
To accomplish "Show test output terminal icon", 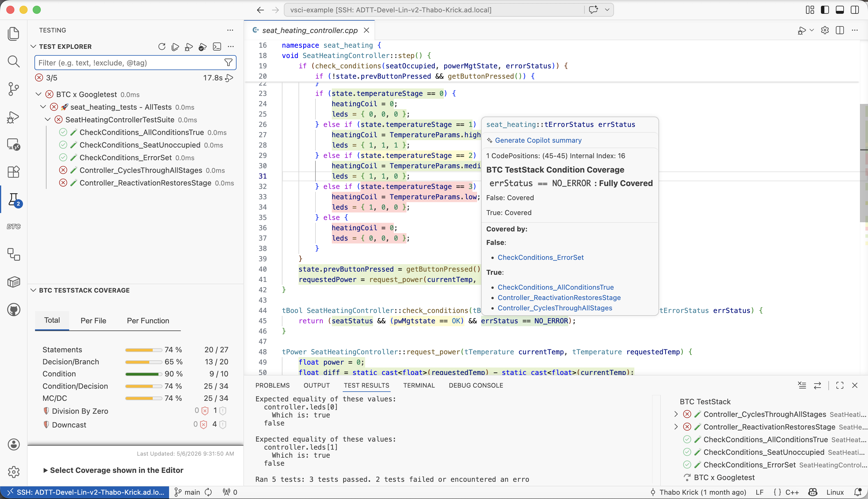I will [217, 47].
